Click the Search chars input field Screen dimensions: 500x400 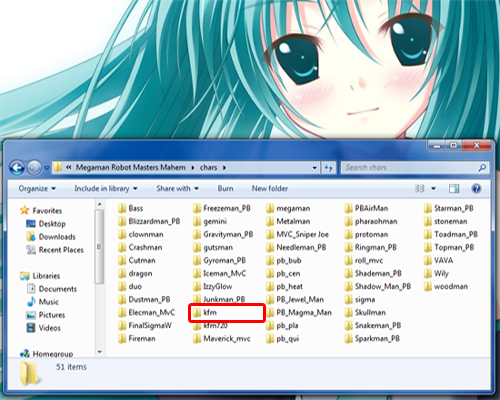410,167
